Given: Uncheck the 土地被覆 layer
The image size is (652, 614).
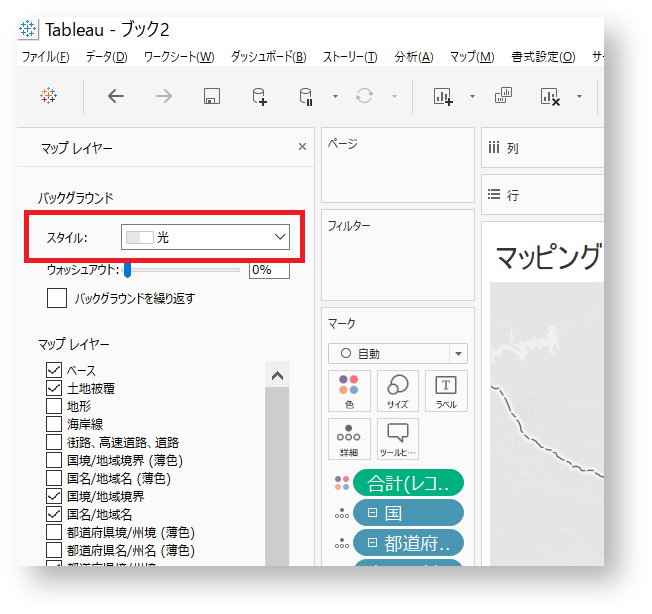Looking at the screenshot, I should pyautogui.click(x=54, y=388).
